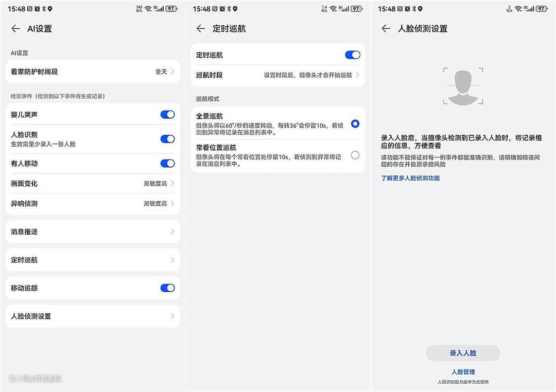The image size is (556, 392).
Task: Open the 消息推送 menu entry
Action: [93, 232]
